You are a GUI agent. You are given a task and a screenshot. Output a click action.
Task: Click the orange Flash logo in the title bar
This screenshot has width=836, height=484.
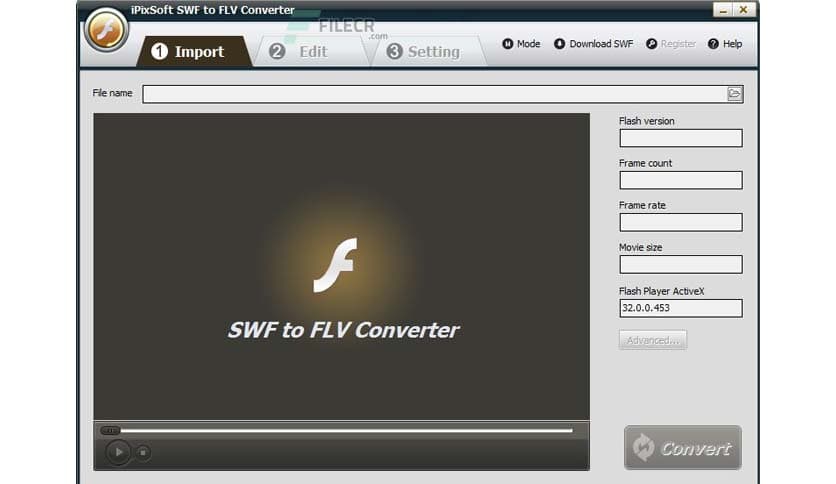(x=107, y=29)
